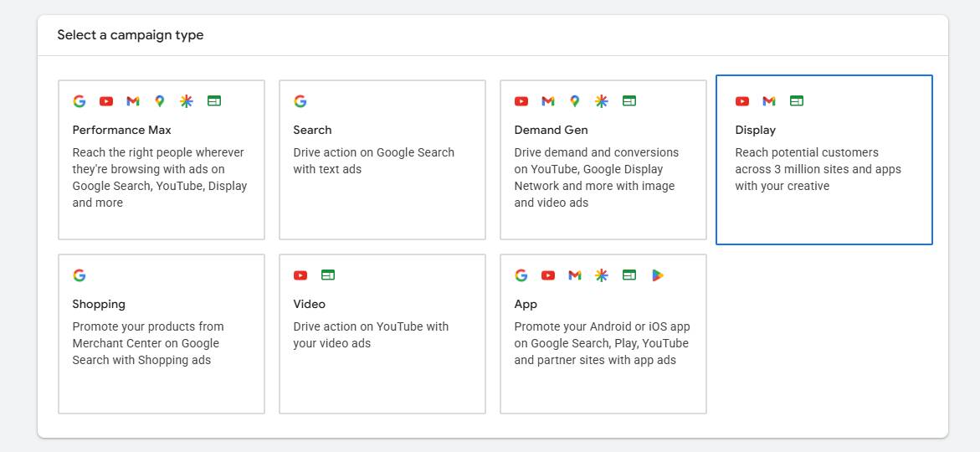
Task: Click 'Reach the right people wherever' description text
Action: (x=160, y=177)
